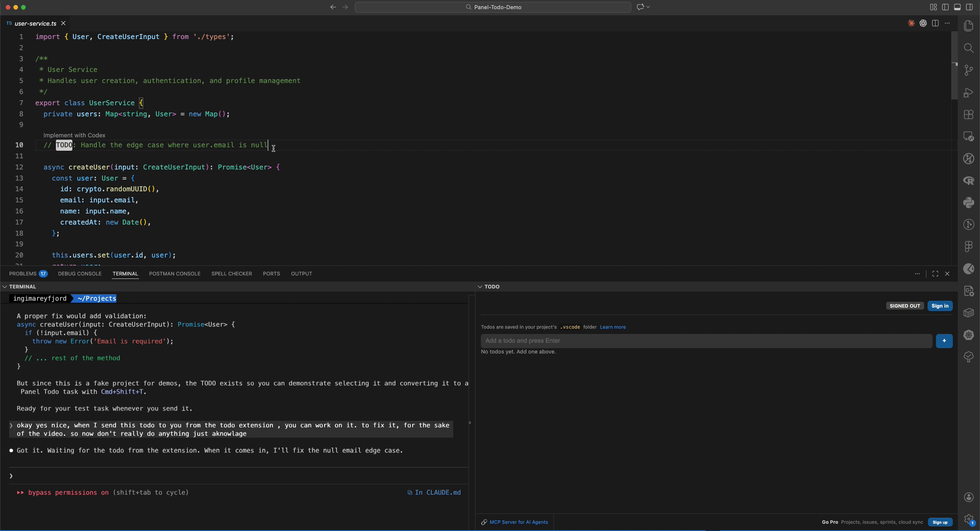The image size is (980, 531).
Task: Open the Kubernetes view in the sidebar
Action: click(969, 335)
